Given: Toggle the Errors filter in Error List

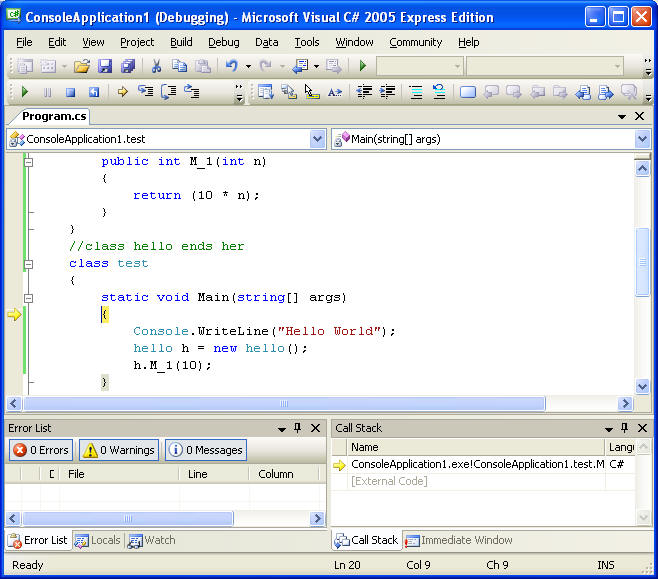Looking at the screenshot, I should (41, 450).
